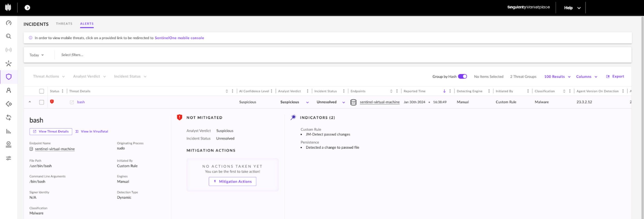
Task: Expand the Columns dropdown
Action: [586, 77]
